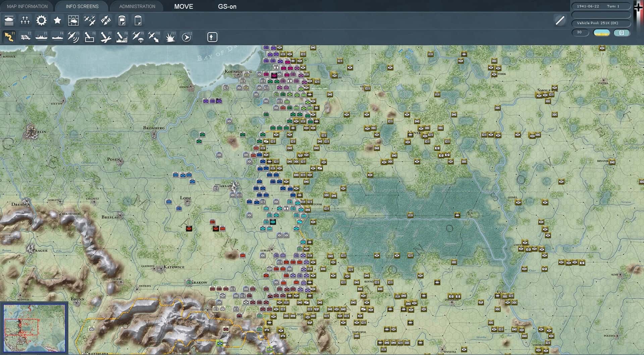644x355 pixels.
Task: Open the F3 naval transport mode
Action: [x=41, y=37]
